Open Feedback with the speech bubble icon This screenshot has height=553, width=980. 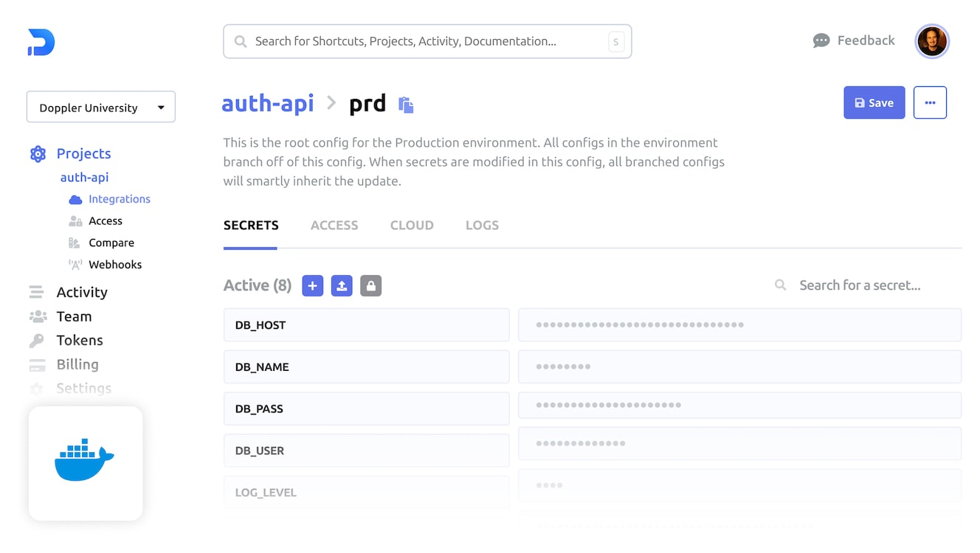click(x=821, y=41)
